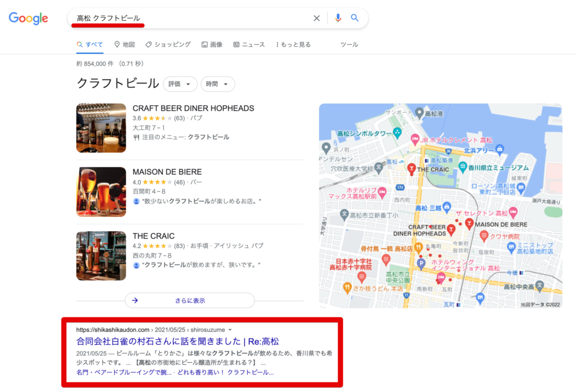This screenshot has height=392, width=576.
Task: Open the もっと見る menu
Action: click(293, 44)
